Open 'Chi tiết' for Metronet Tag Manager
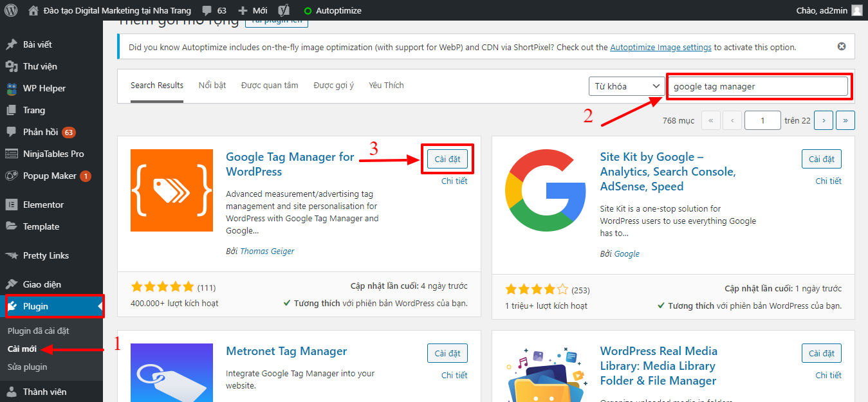868x402 pixels. pos(454,375)
